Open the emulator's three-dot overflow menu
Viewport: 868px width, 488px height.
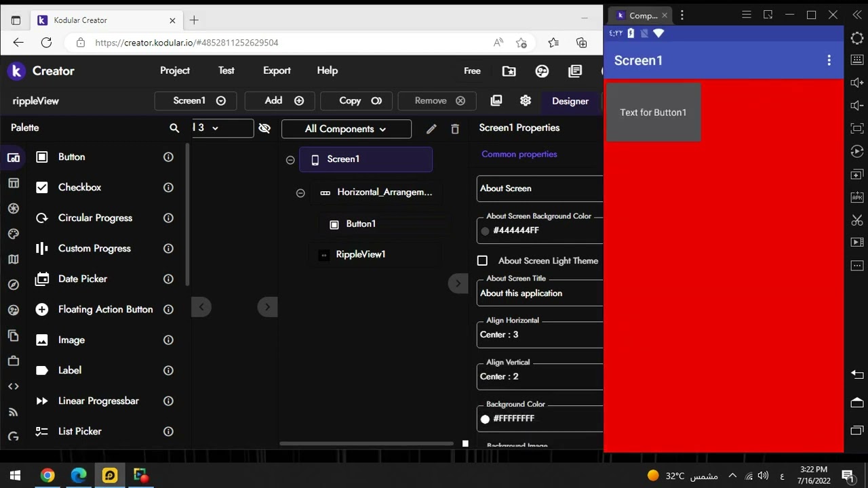point(829,60)
